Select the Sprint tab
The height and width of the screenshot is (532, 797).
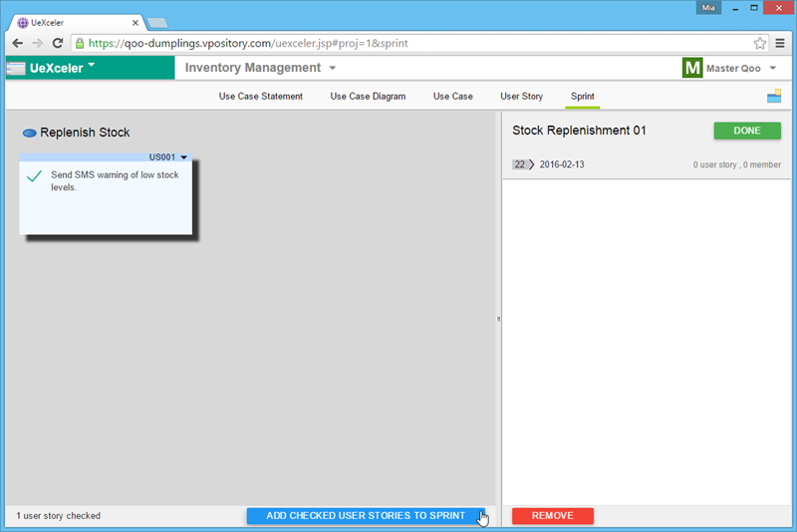pyautogui.click(x=583, y=96)
